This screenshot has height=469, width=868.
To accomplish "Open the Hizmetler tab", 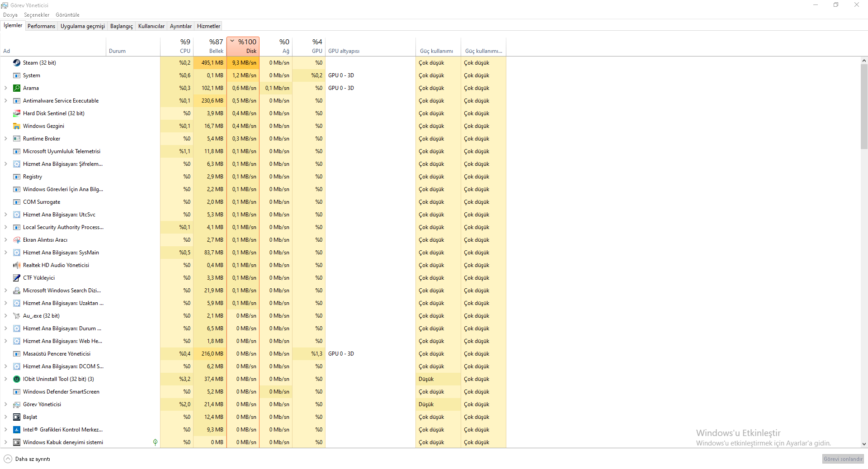I will pyautogui.click(x=209, y=26).
